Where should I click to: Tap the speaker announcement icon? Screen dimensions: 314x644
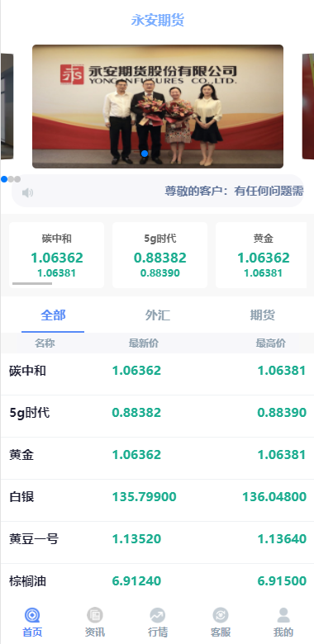coord(27,192)
